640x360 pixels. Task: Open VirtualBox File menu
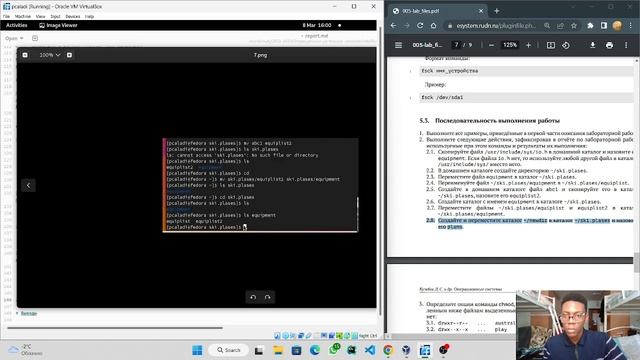(x=6, y=16)
